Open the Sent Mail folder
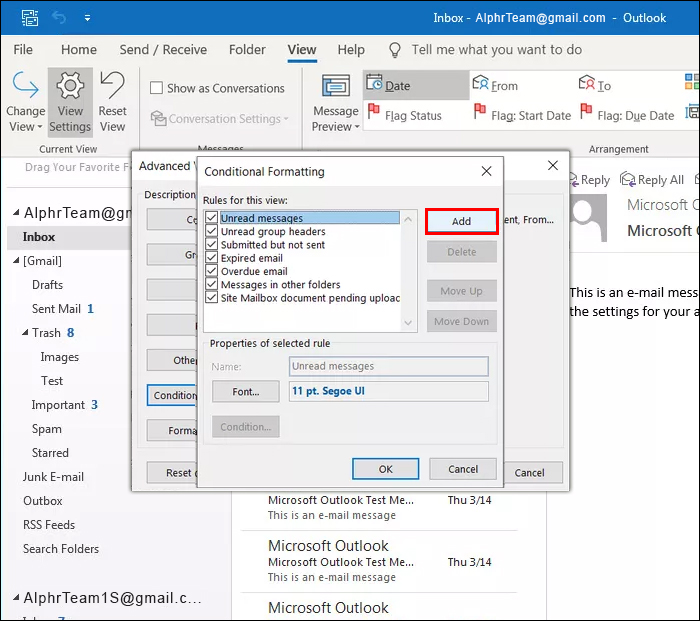Image resolution: width=700 pixels, height=621 pixels. (56, 308)
